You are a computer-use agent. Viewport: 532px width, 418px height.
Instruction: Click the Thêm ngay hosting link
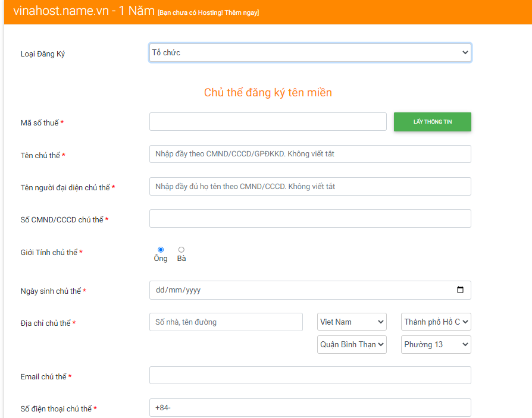[x=241, y=13]
